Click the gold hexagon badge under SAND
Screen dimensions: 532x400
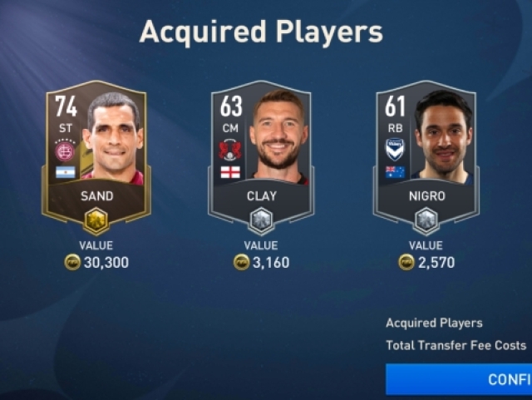[x=96, y=221]
